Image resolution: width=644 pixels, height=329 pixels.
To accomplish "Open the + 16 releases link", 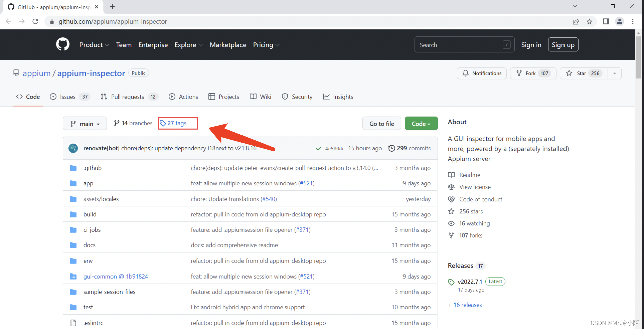I will [465, 305].
